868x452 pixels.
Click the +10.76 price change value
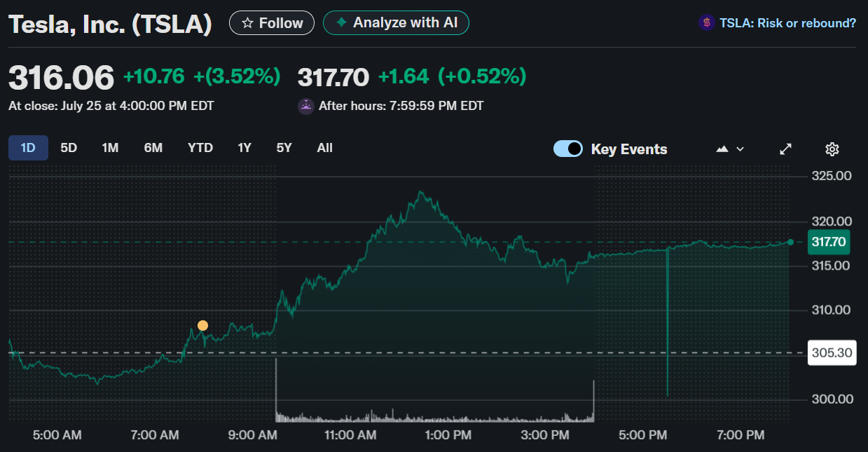coord(154,76)
